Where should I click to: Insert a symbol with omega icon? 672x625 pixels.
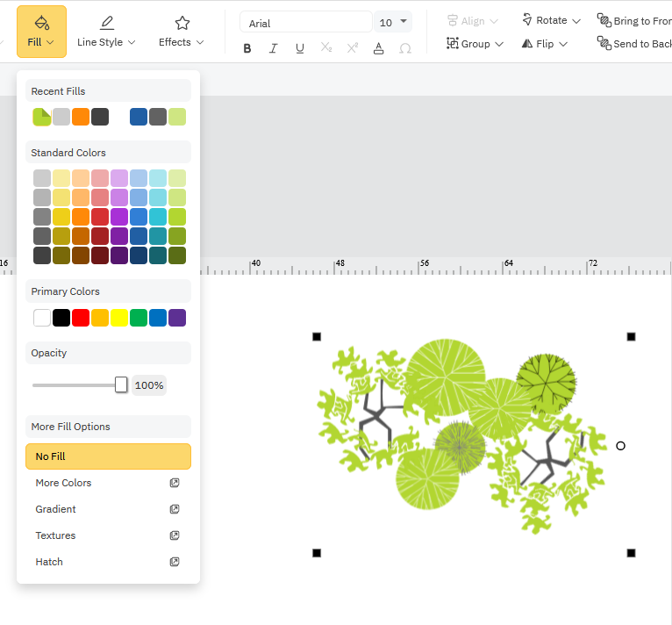[x=405, y=48]
